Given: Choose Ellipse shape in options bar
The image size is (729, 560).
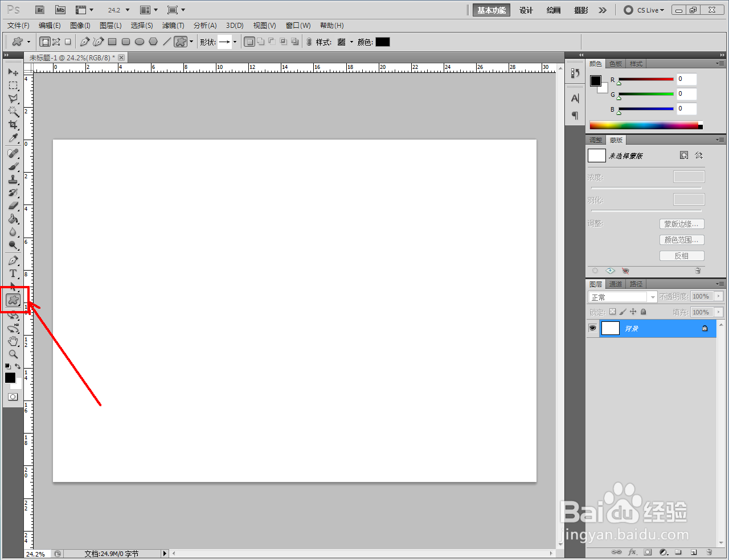Looking at the screenshot, I should click(140, 42).
